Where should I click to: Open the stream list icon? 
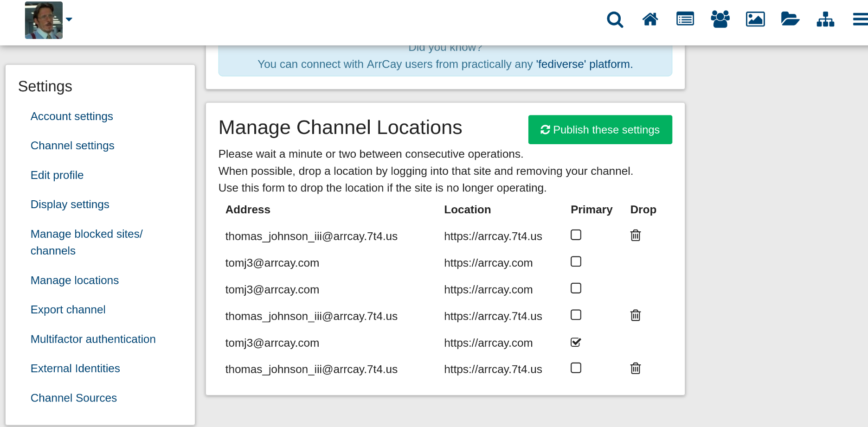pyautogui.click(x=685, y=19)
